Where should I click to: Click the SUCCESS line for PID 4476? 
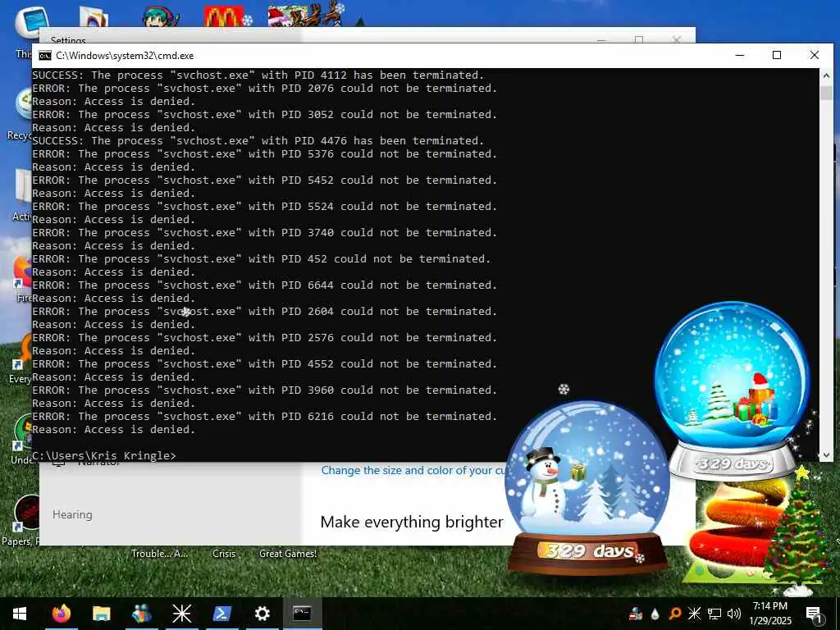pos(258,141)
